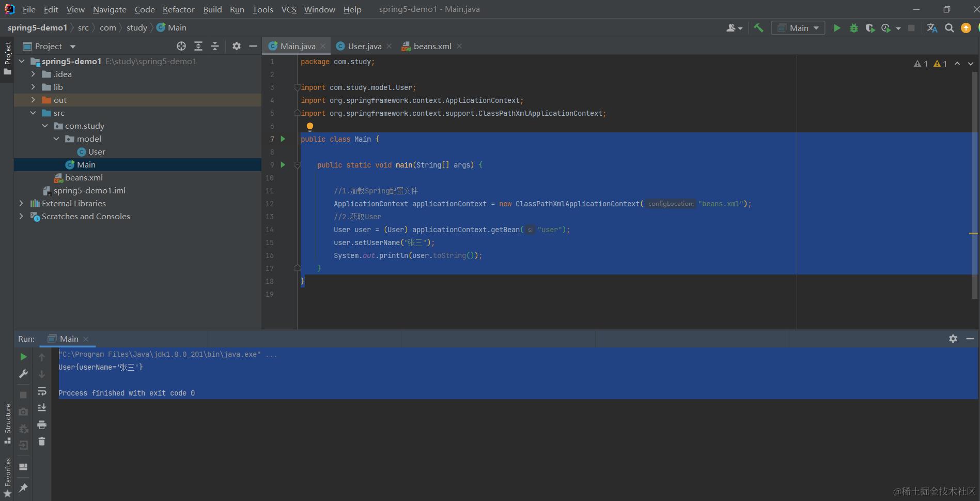
Task: Open Run panel gear settings
Action: pyautogui.click(x=953, y=339)
